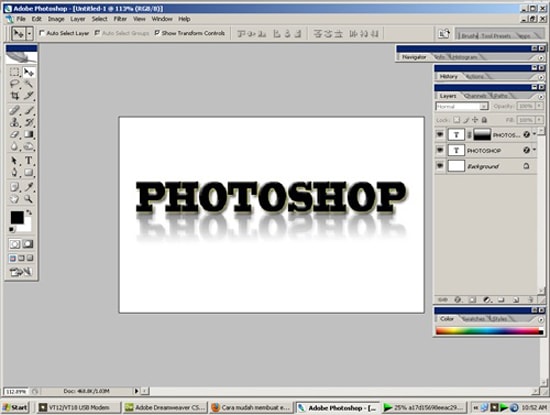Viewport: 550px width, 415px height.
Task: Select the Dodge tool
Action: (28, 146)
